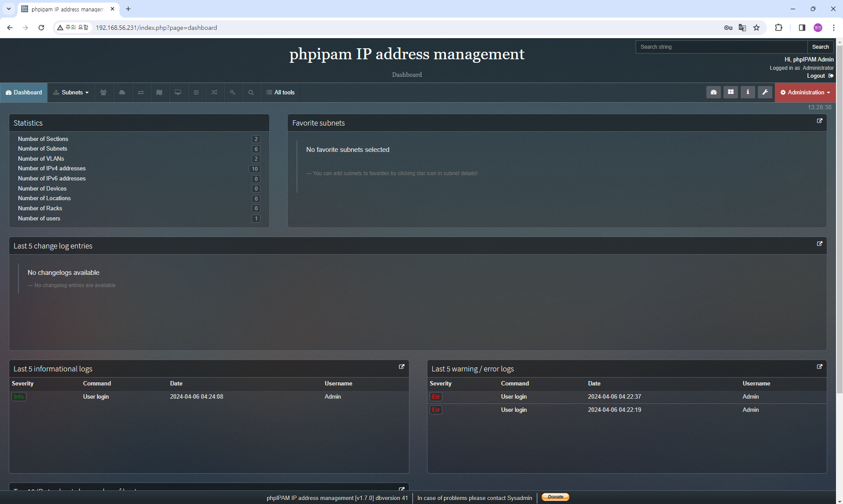843x504 pixels.
Task: Click the password key icon in address bar
Action: coord(728,28)
